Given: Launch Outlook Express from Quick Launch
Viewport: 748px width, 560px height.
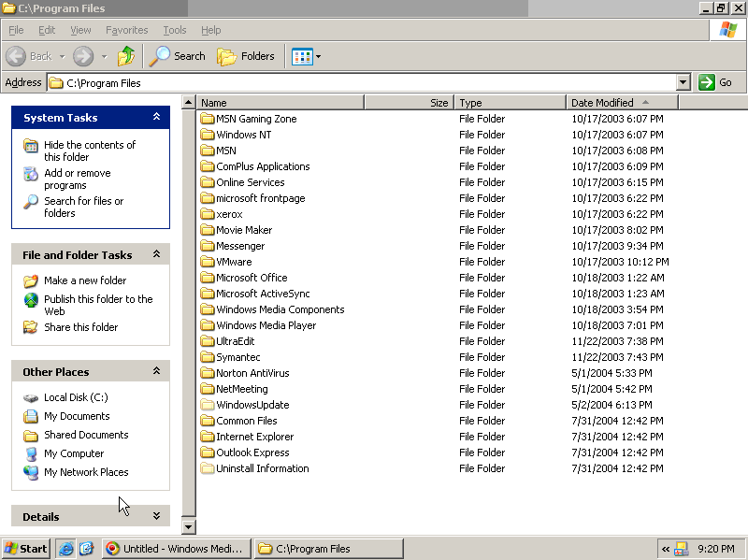Looking at the screenshot, I should point(86,549).
